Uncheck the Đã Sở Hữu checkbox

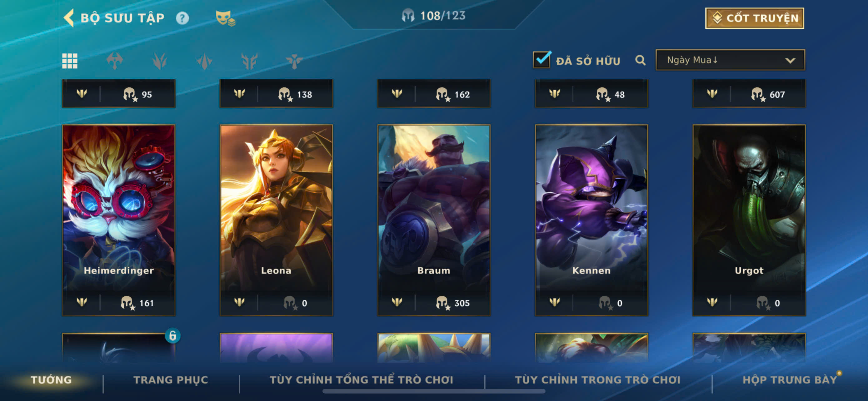(x=542, y=60)
